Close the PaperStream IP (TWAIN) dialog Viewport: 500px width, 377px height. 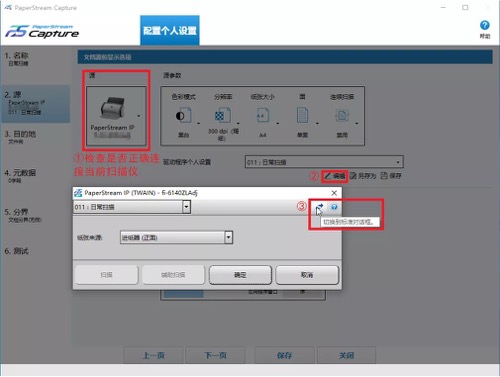click(334, 193)
